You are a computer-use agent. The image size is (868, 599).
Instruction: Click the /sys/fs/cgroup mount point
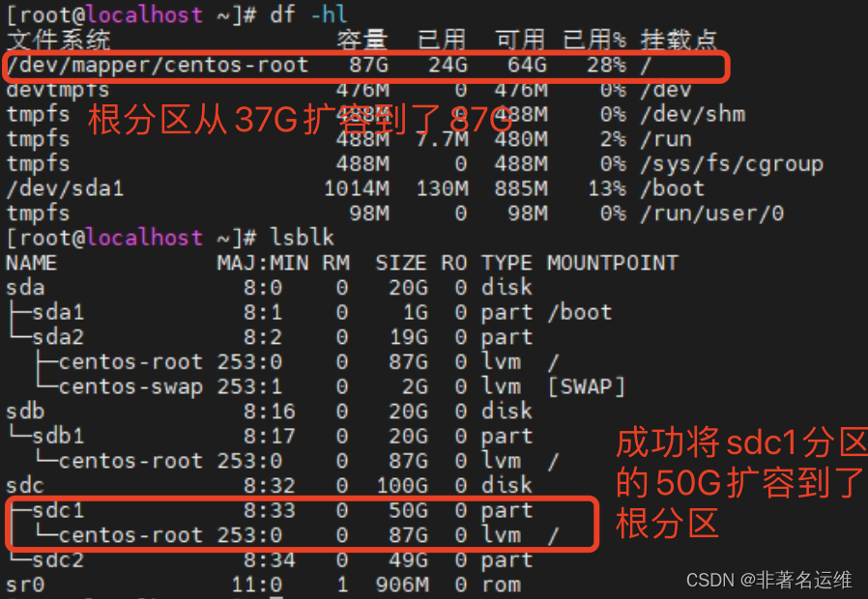(732, 164)
